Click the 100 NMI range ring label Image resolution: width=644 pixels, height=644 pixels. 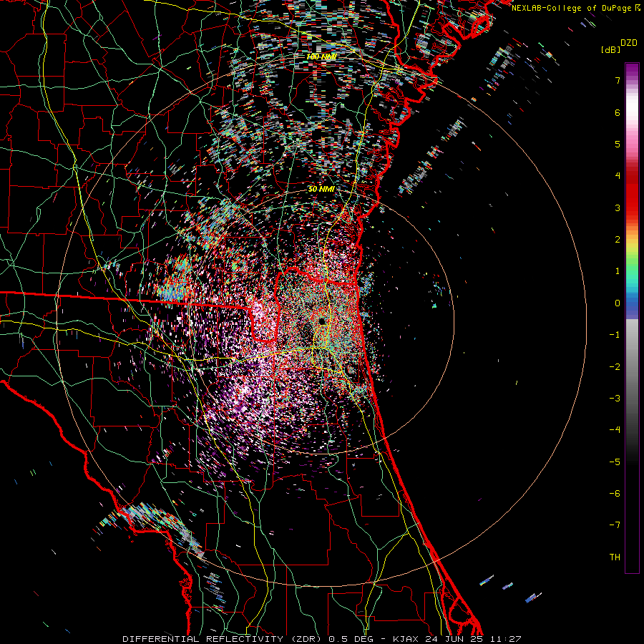coord(321,57)
